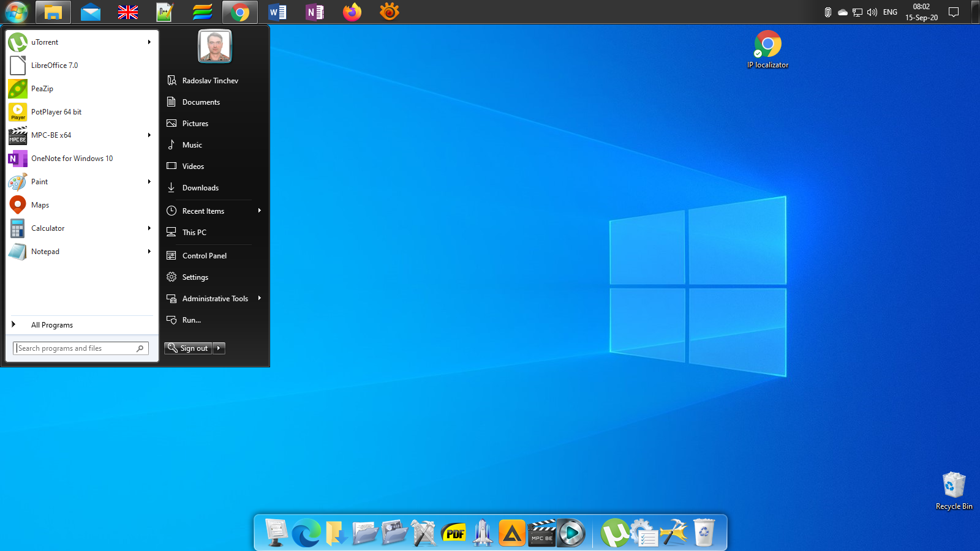Launch Firefox from the taskbar

[x=352, y=12]
